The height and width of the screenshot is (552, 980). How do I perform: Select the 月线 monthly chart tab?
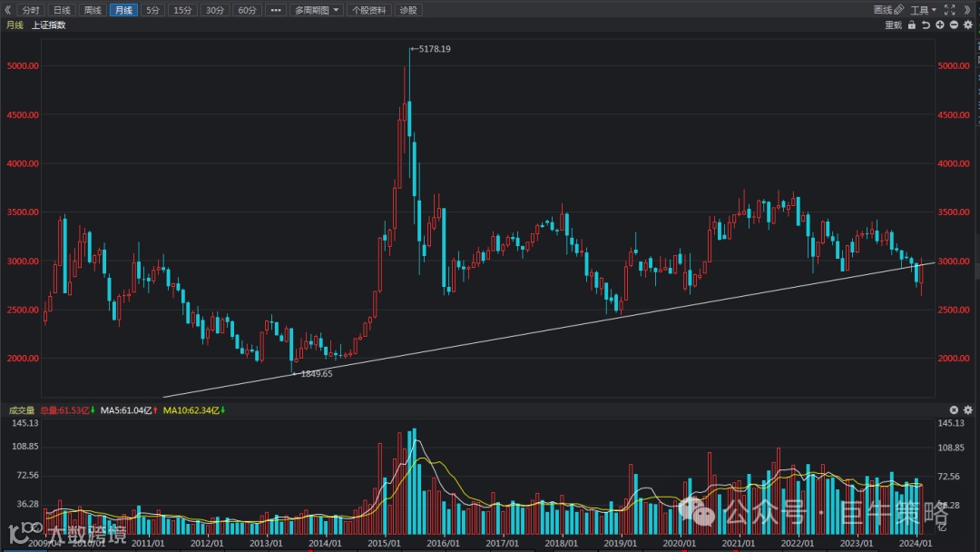(x=123, y=10)
